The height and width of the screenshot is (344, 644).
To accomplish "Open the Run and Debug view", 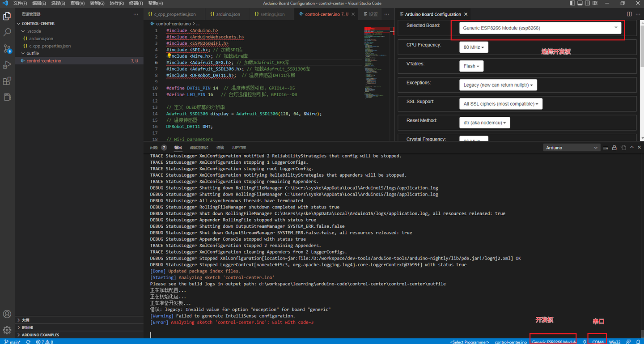I will click(7, 64).
